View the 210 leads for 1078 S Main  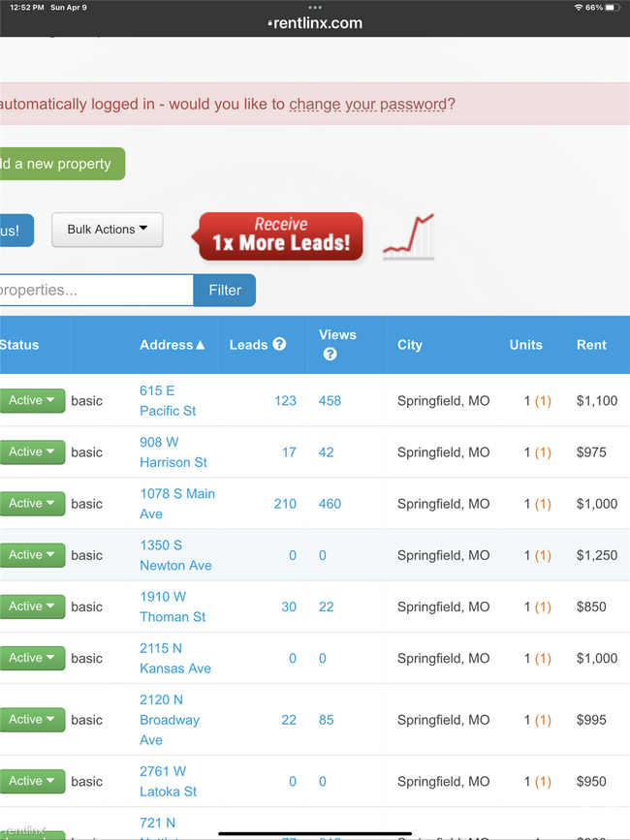[284, 504]
